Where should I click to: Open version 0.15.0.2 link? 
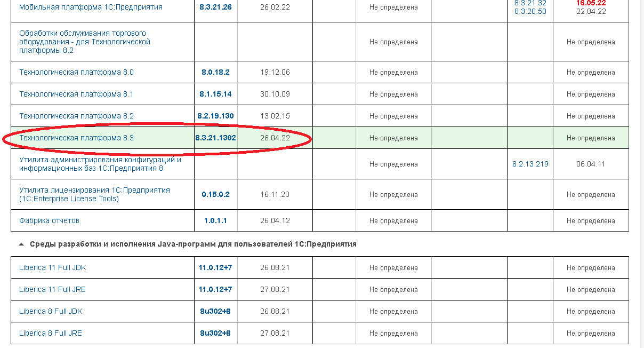point(215,194)
